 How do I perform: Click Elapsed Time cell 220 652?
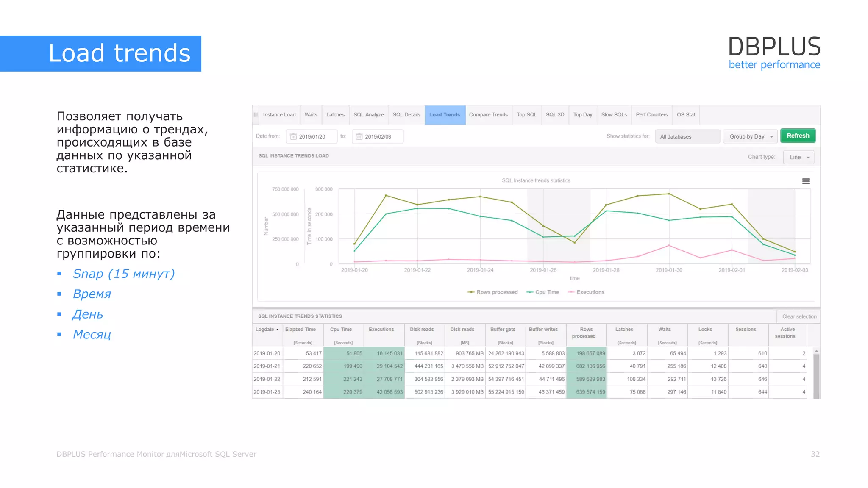[x=303, y=366]
